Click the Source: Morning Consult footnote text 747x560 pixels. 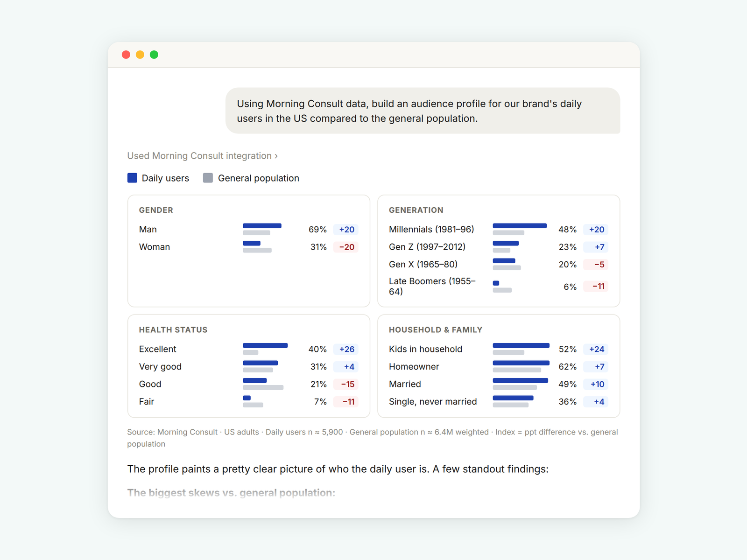pyautogui.click(x=373, y=438)
